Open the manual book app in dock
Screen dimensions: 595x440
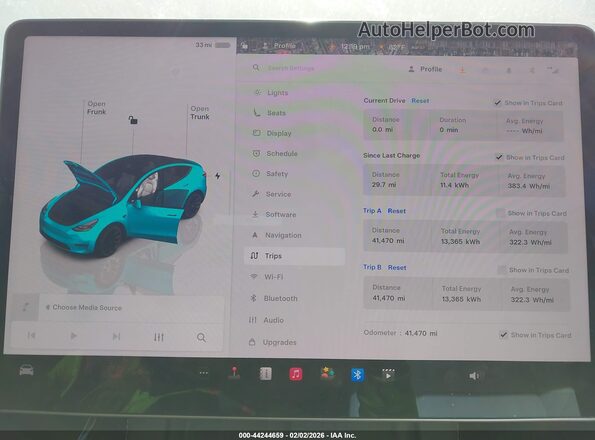pyautogui.click(x=265, y=374)
